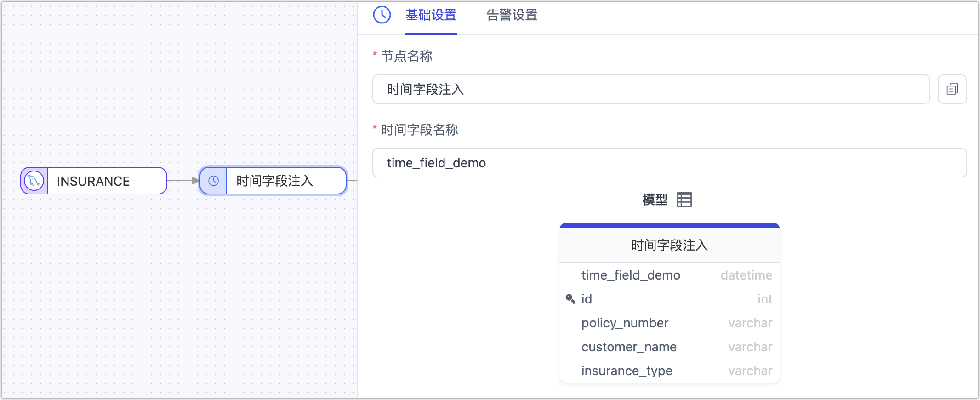Click the clock icon beside 基础设置 tab
The height and width of the screenshot is (400, 980).
tap(382, 15)
